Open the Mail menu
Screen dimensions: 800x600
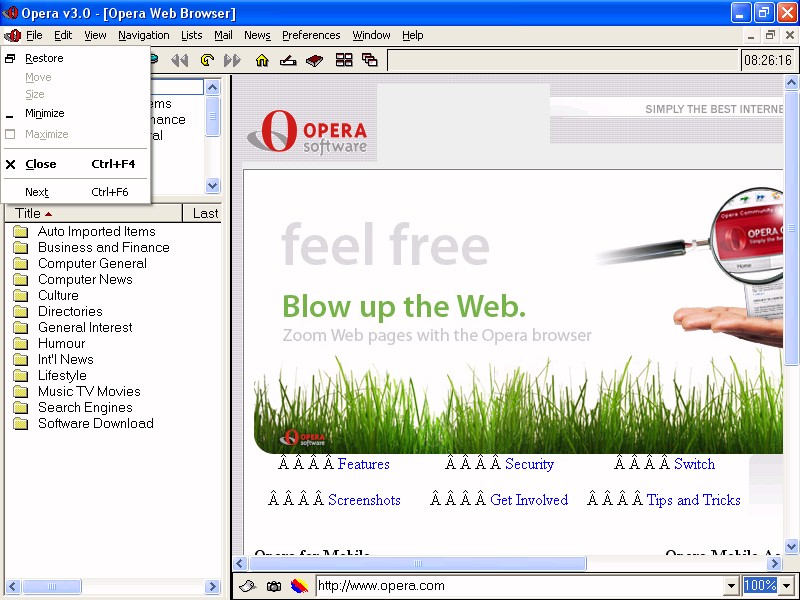tap(223, 35)
